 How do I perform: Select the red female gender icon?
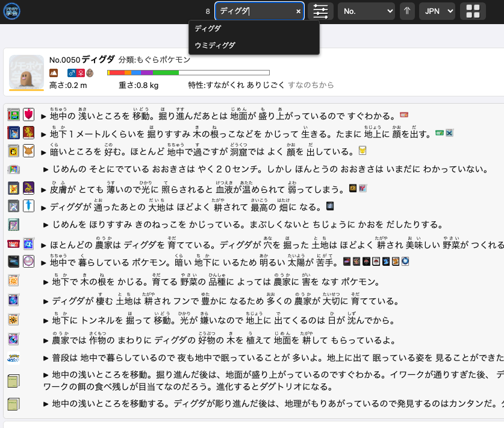pyautogui.click(x=80, y=73)
